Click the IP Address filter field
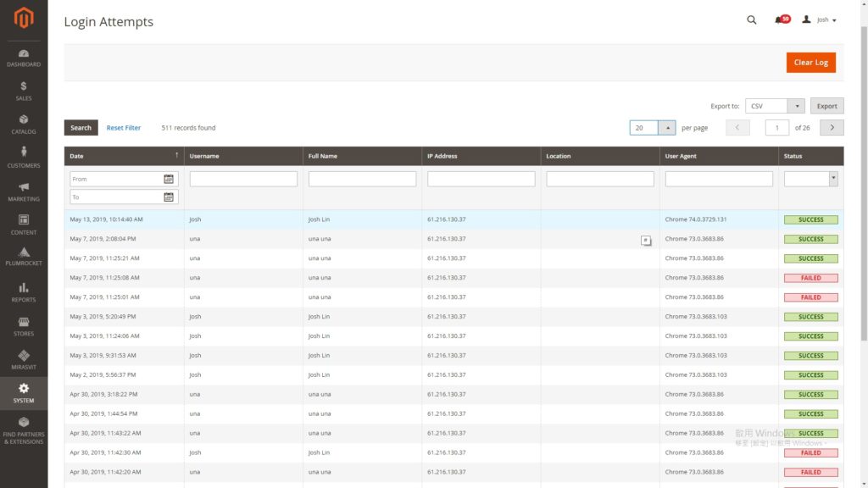This screenshot has width=868, height=488. [x=481, y=179]
